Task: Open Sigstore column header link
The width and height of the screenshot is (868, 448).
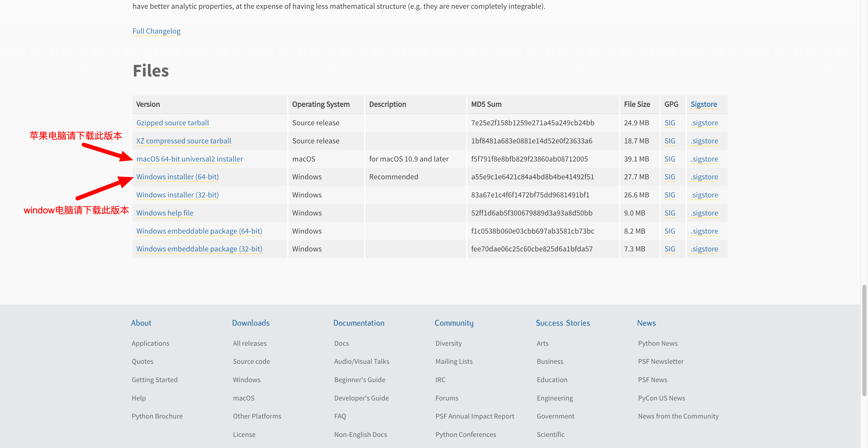Action: click(x=703, y=104)
